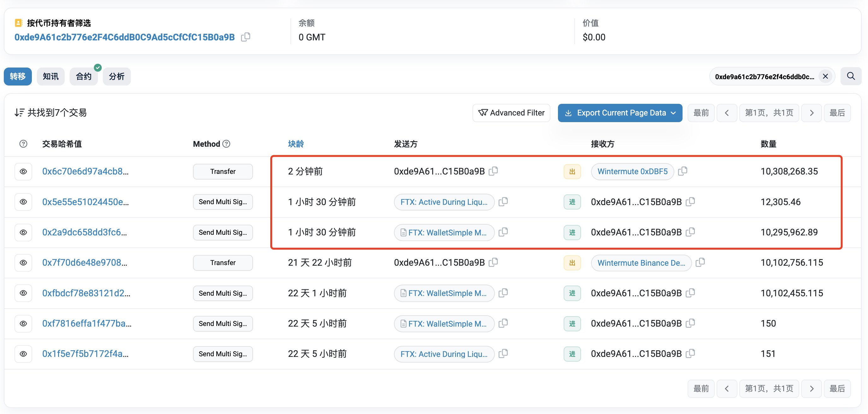Click Send Multi Sig badge for 0x5e55e51024450e
Image resolution: width=868 pixels, height=414 pixels.
tap(223, 202)
